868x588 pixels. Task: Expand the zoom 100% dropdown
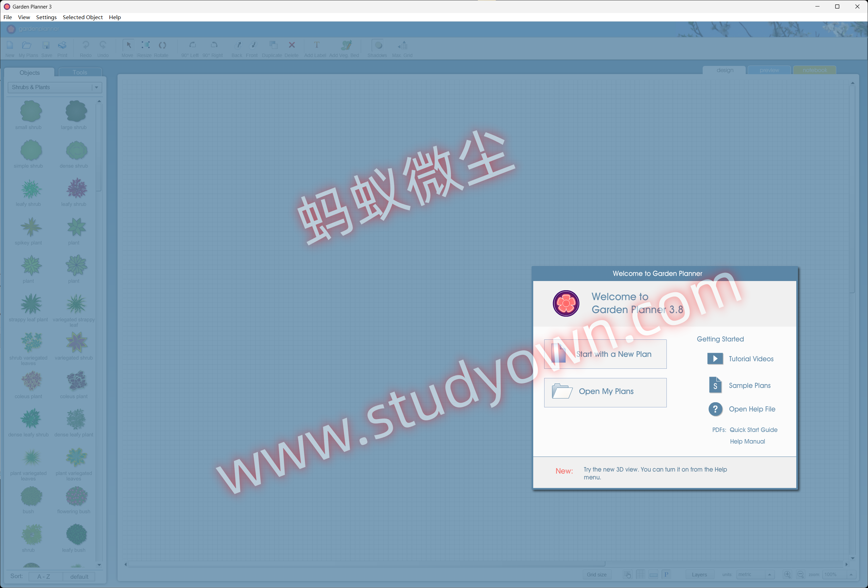coord(851,575)
